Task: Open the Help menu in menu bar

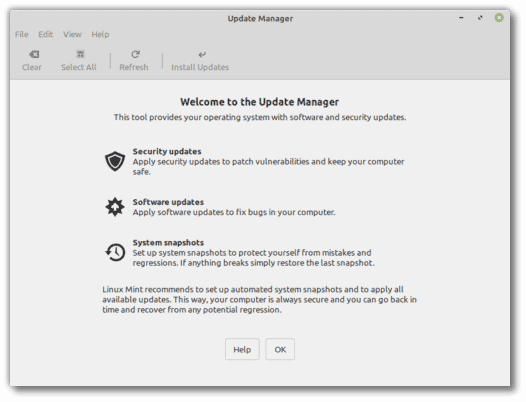Action: 100,34
